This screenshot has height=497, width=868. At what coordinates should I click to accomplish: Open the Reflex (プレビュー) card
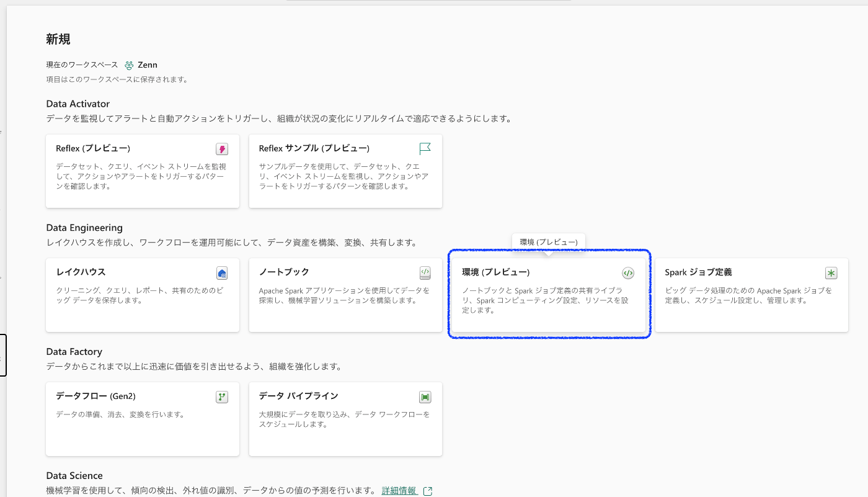[x=143, y=171]
